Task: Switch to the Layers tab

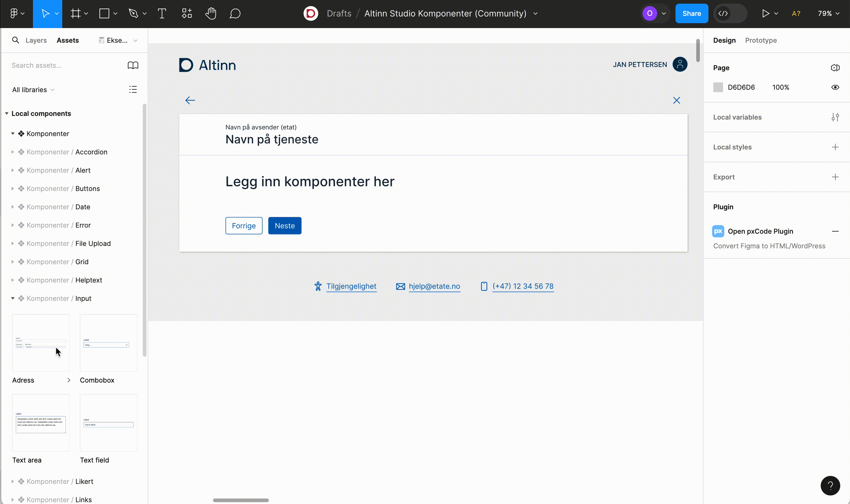Action: tap(36, 40)
